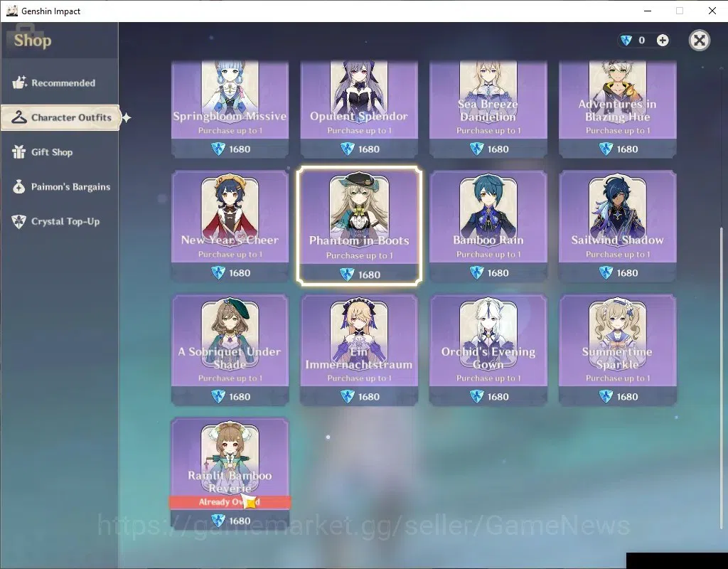The width and height of the screenshot is (728, 569).
Task: Click the Already Owned red banner
Action: pyautogui.click(x=230, y=502)
